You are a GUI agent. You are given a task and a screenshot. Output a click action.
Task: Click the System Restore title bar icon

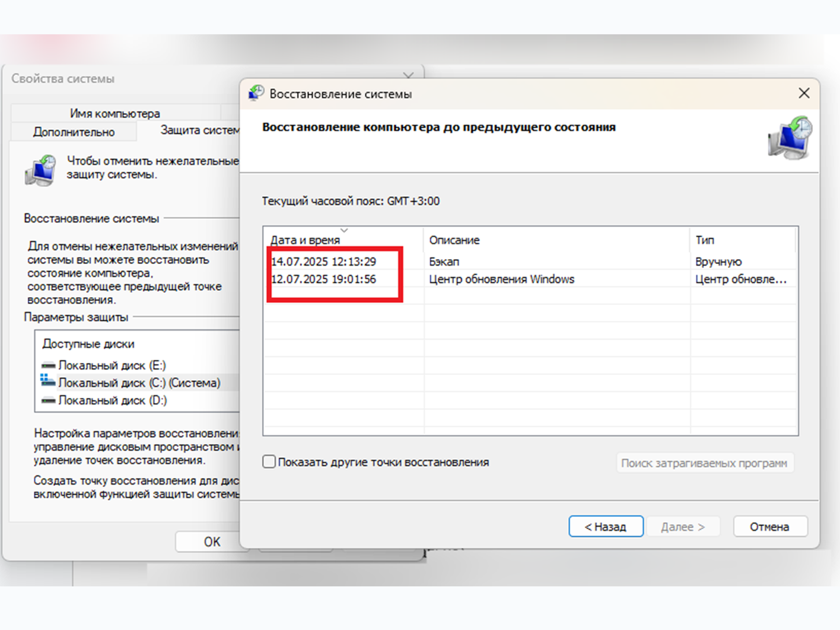(x=256, y=93)
